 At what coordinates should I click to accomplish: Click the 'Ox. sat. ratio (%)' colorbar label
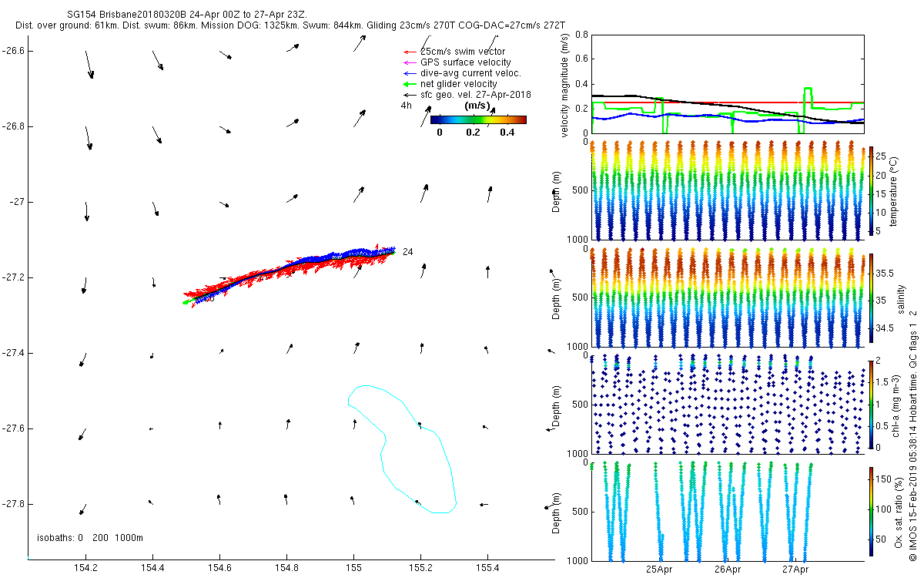pos(899,512)
